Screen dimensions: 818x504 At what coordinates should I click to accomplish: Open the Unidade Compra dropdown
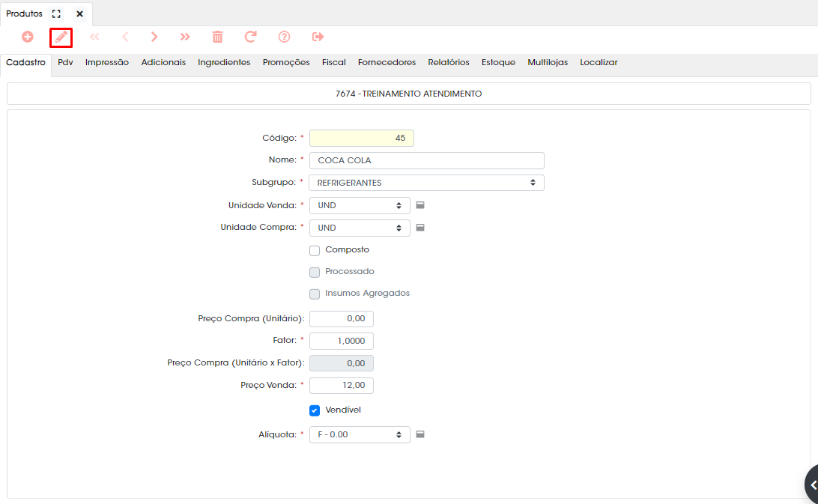360,228
